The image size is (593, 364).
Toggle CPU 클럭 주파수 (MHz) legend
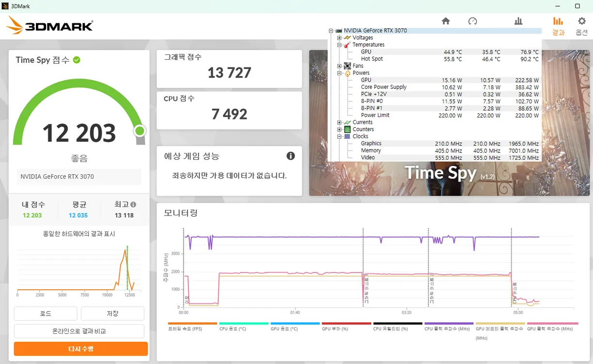pyautogui.click(x=449, y=327)
